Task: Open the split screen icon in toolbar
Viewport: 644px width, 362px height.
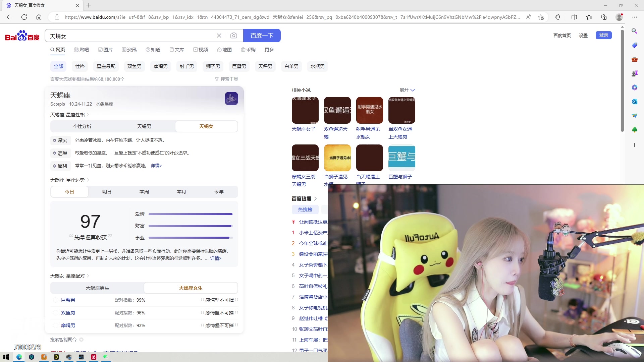Action: [574, 17]
